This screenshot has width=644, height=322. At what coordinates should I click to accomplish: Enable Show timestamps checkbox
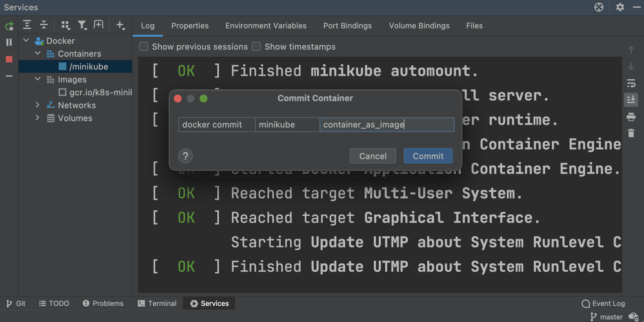click(256, 46)
